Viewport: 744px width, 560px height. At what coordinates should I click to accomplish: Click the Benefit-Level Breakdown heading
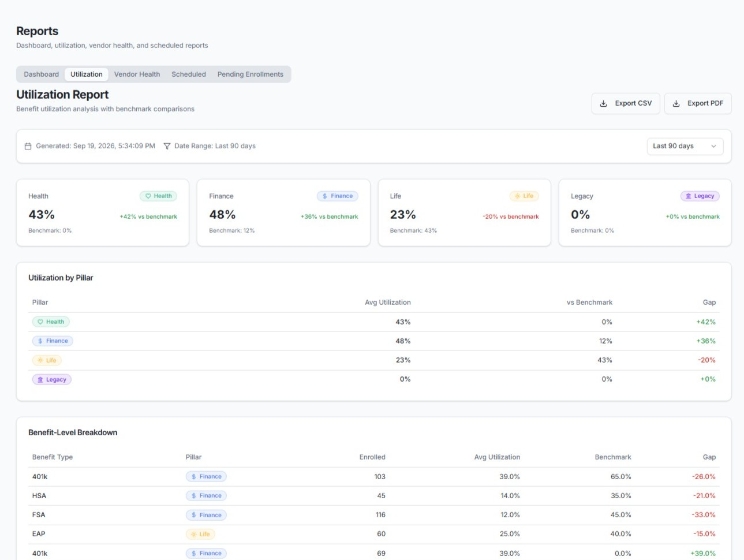pyautogui.click(x=73, y=432)
